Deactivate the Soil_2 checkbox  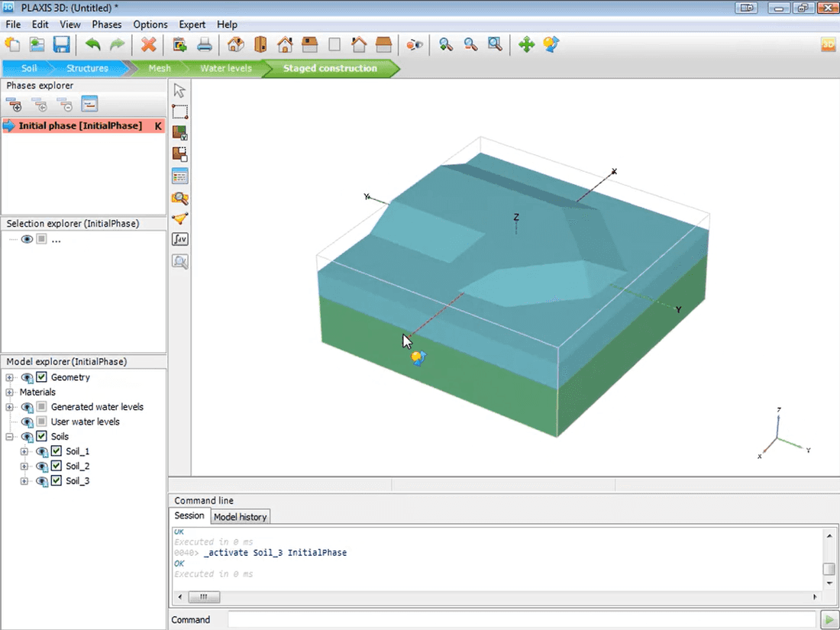[57, 466]
